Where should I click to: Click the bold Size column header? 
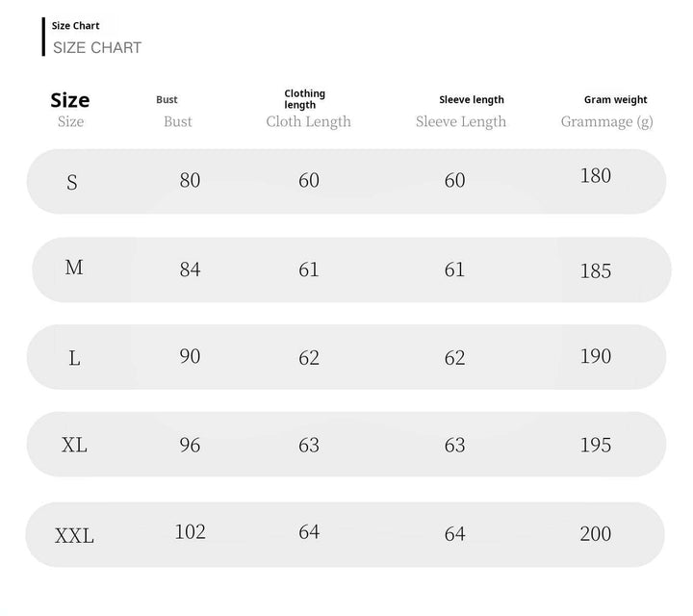tap(70, 100)
